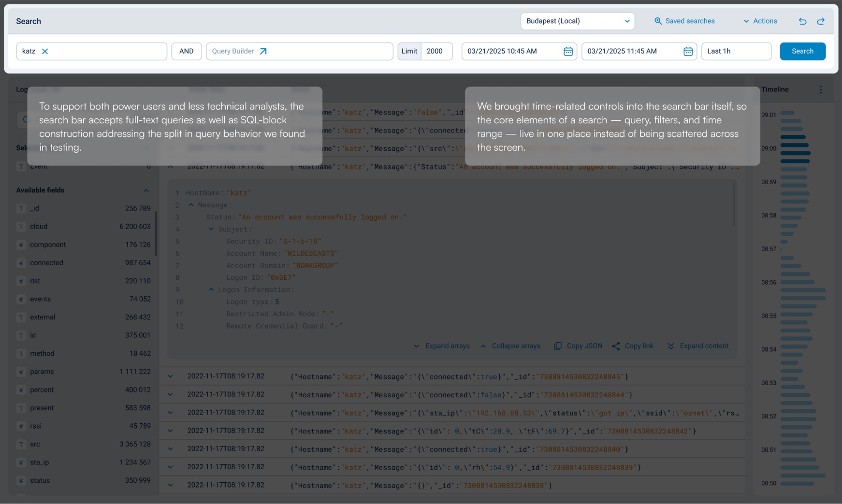The height and width of the screenshot is (504, 842).
Task: Click the JSON viewer vertical scrollbar
Action: coord(734,204)
